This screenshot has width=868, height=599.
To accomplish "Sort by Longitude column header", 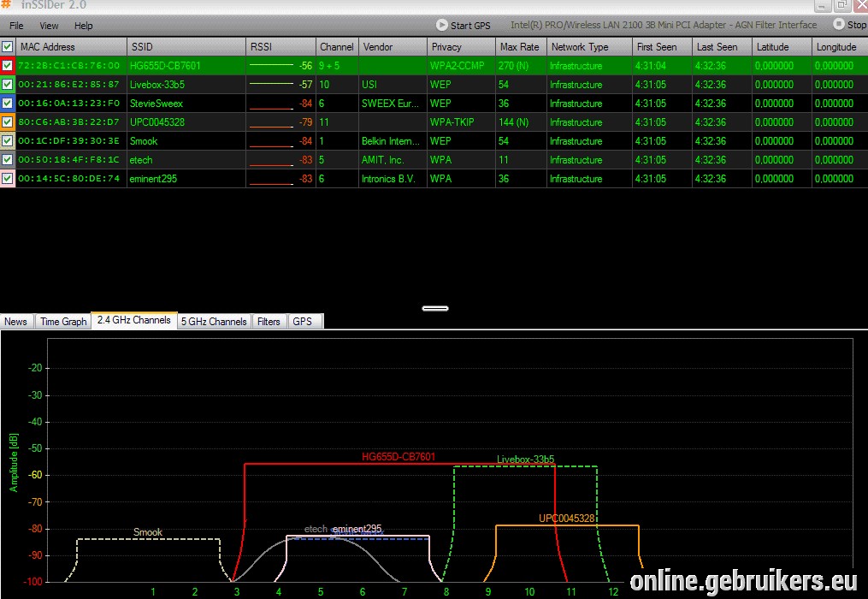I will pyautogui.click(x=840, y=46).
